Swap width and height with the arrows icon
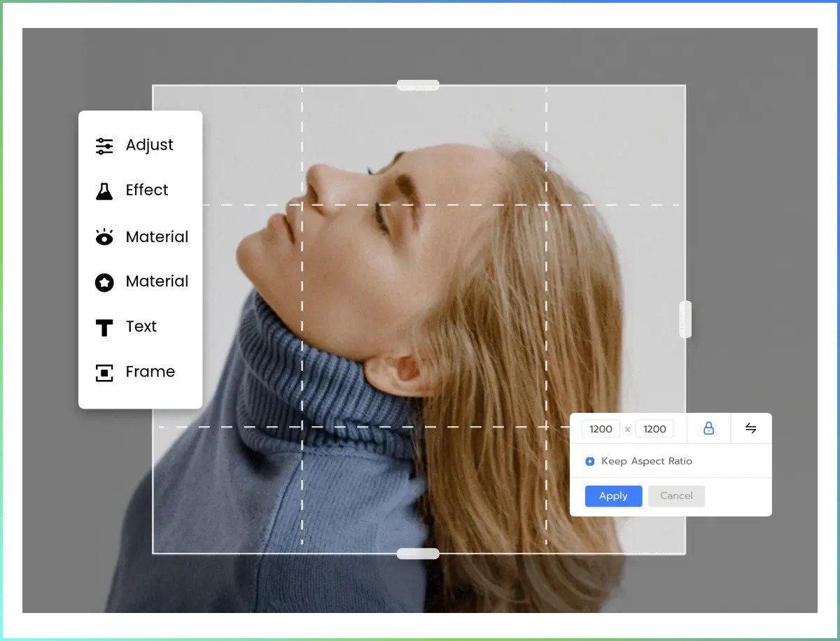 click(751, 428)
